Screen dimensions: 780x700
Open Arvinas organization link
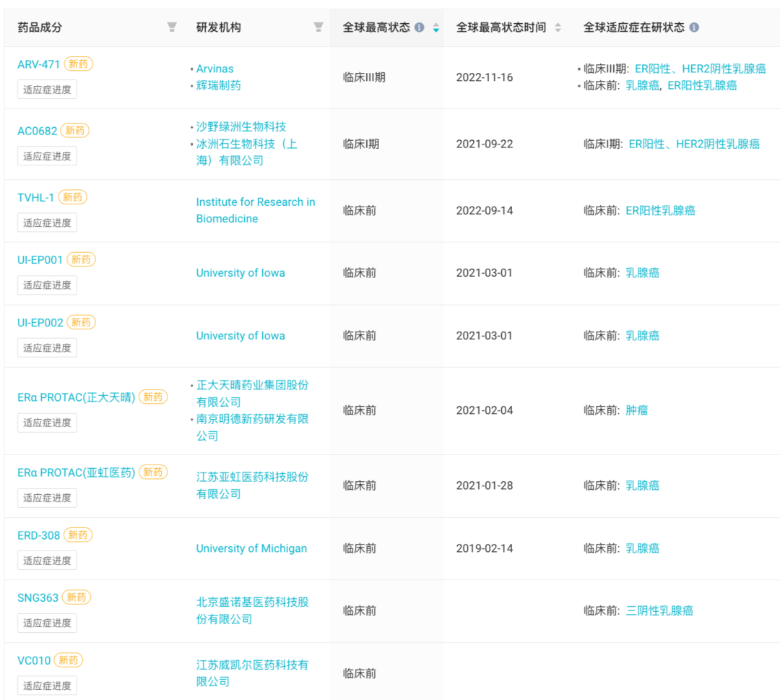tap(215, 69)
